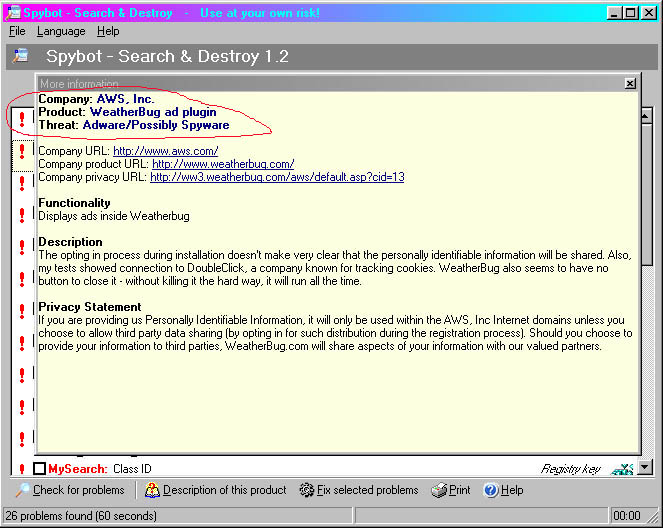Screen dimensions: 663x528
Task: Click the Registry key icon on MySearch row
Action: click(623, 468)
